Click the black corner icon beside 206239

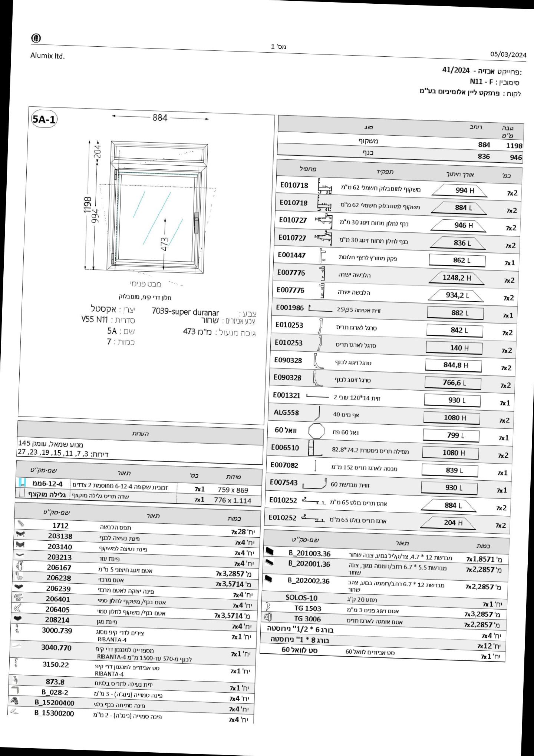(x=19, y=587)
